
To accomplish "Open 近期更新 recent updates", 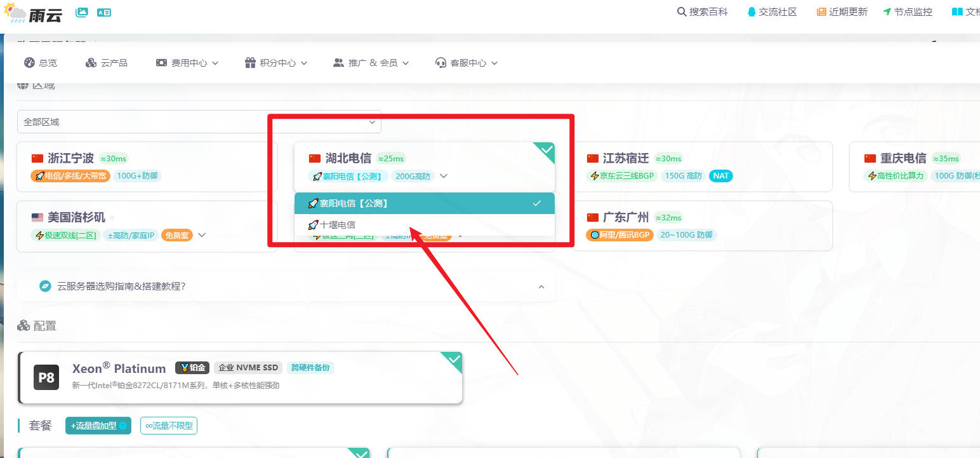I will (842, 12).
